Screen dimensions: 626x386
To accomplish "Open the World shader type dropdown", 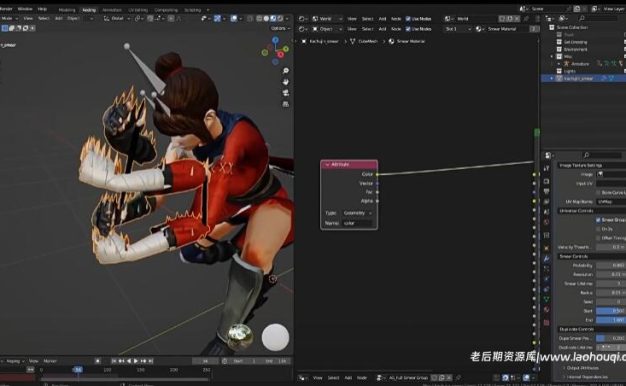I will pyautogui.click(x=327, y=19).
